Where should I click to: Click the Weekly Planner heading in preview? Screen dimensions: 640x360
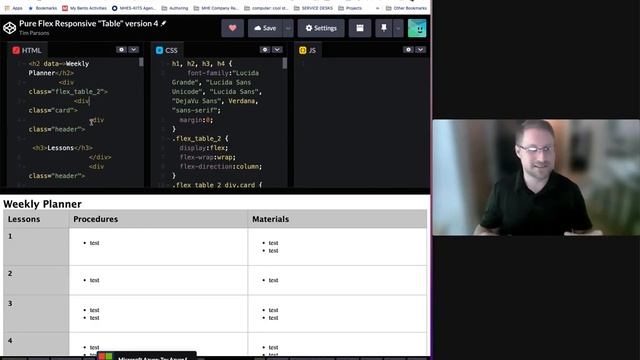click(42, 204)
